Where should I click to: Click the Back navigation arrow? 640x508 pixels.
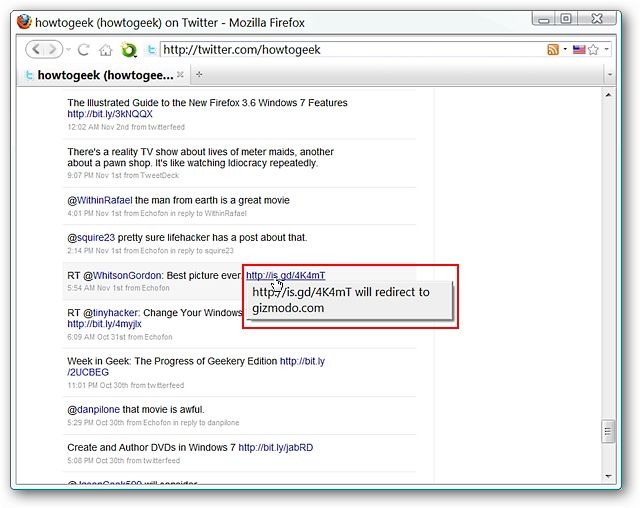click(36, 50)
